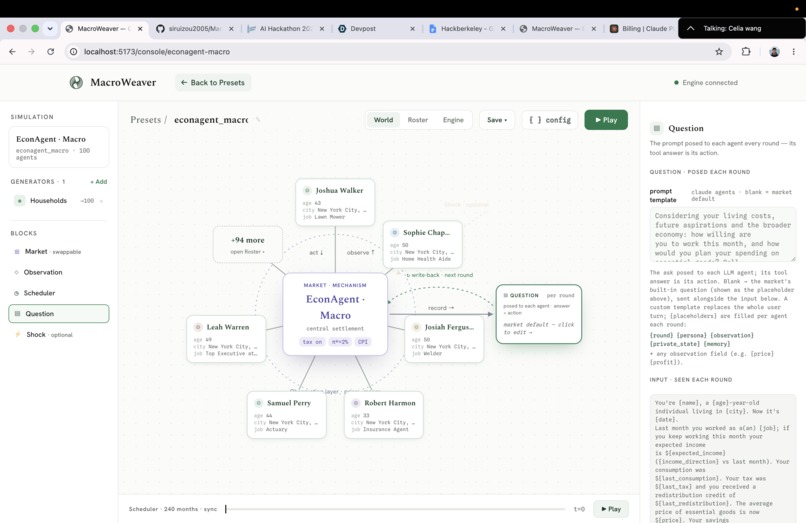Open the Hackberkeley browser tab

(467, 29)
